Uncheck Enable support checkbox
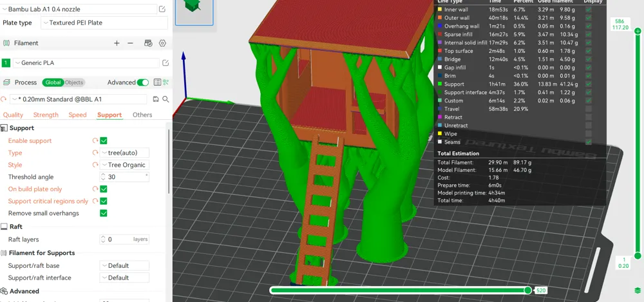644x302 pixels. [104, 140]
